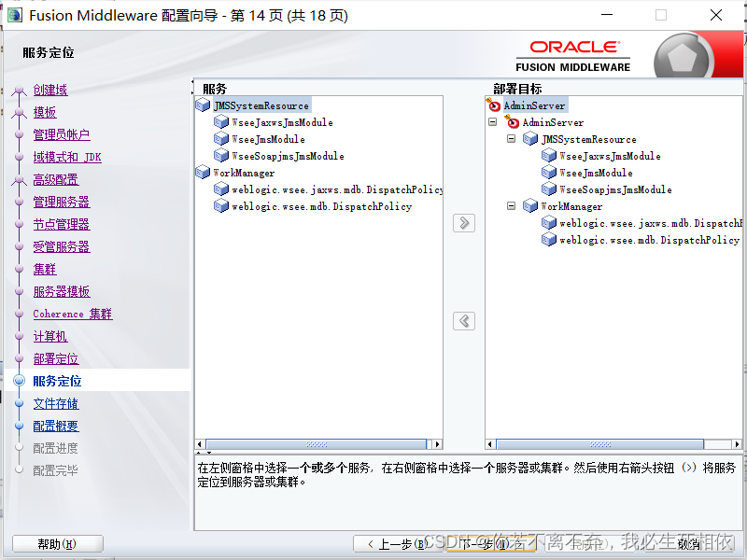
Task: Click cube icon beside WseeJmsModule in services pane
Action: pos(221,139)
